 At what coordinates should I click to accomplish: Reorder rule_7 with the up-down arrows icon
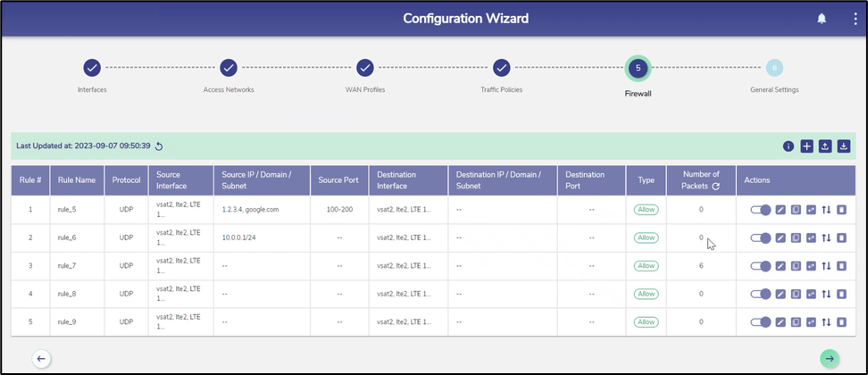pyautogui.click(x=826, y=266)
